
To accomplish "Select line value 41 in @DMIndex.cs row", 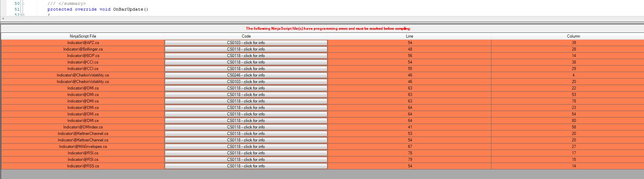I will 410,127.
